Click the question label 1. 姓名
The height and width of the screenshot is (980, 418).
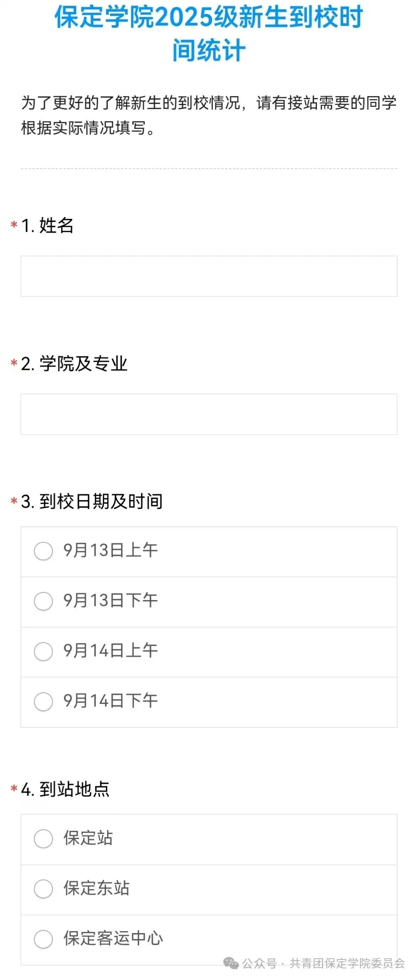47,225
